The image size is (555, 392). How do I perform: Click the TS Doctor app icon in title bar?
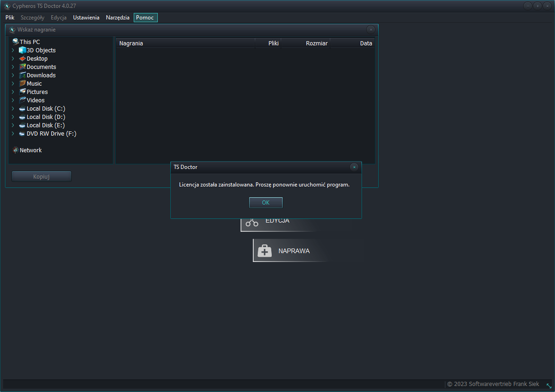tap(7, 6)
